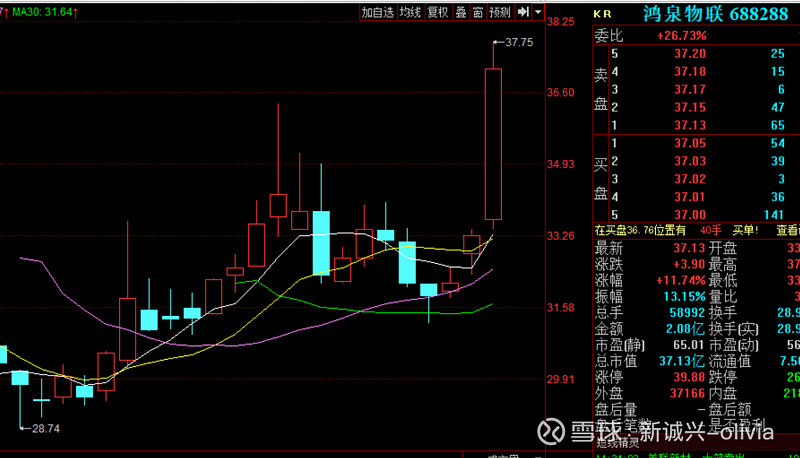
Task: Select buy level 3 price 37.02
Action: click(x=690, y=179)
